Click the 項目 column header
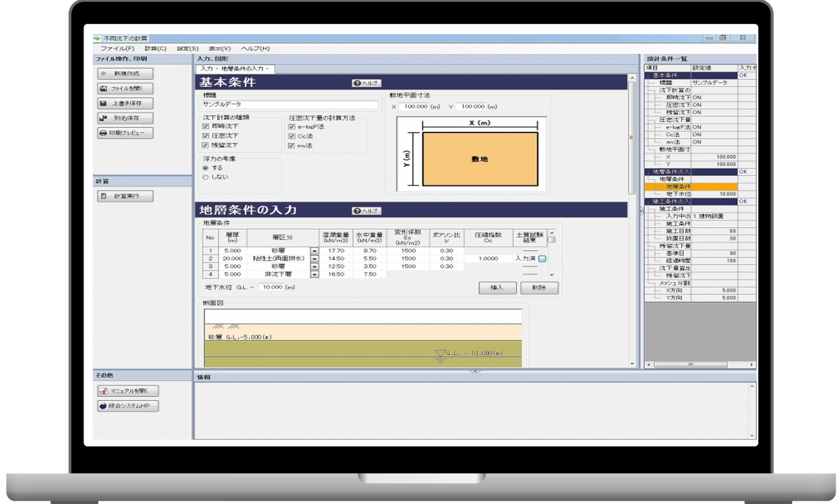 coord(667,68)
